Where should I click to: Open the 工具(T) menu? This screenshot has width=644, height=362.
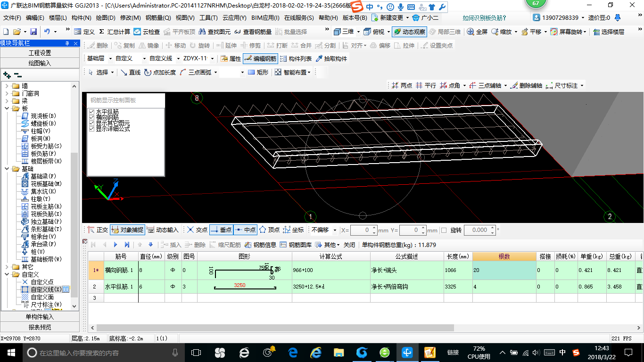point(208,18)
